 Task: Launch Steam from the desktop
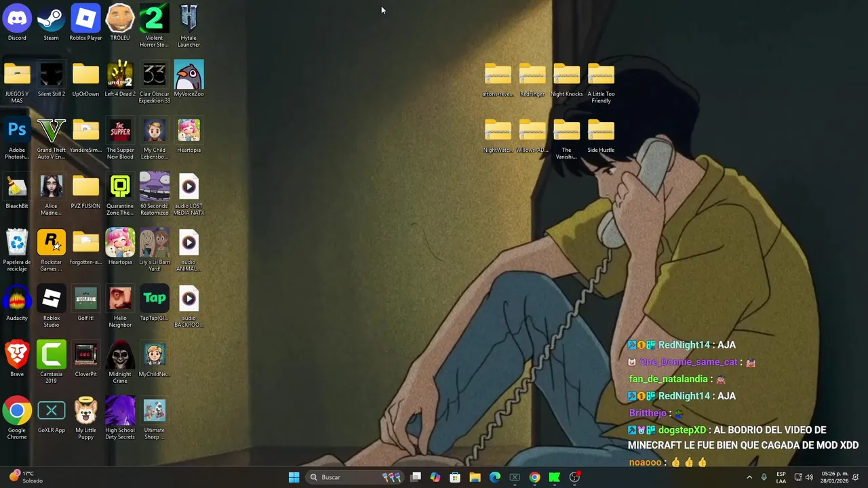[x=52, y=23]
